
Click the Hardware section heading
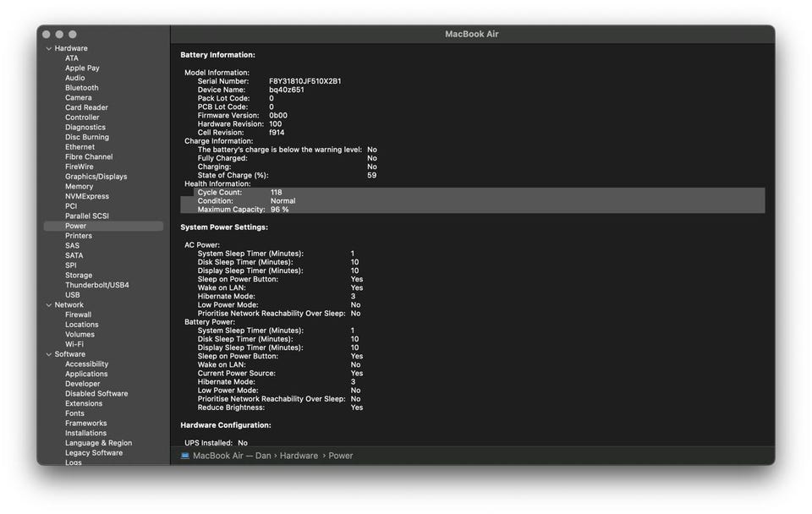(71, 48)
